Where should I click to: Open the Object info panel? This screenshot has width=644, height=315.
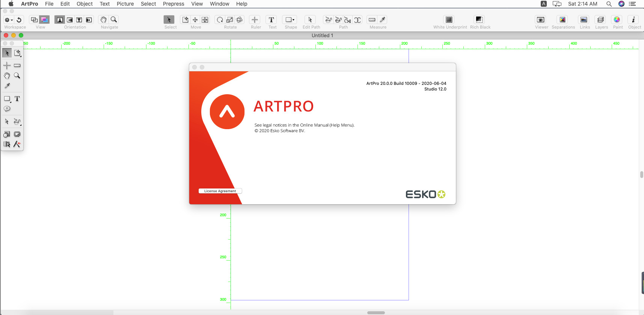[x=633, y=20]
